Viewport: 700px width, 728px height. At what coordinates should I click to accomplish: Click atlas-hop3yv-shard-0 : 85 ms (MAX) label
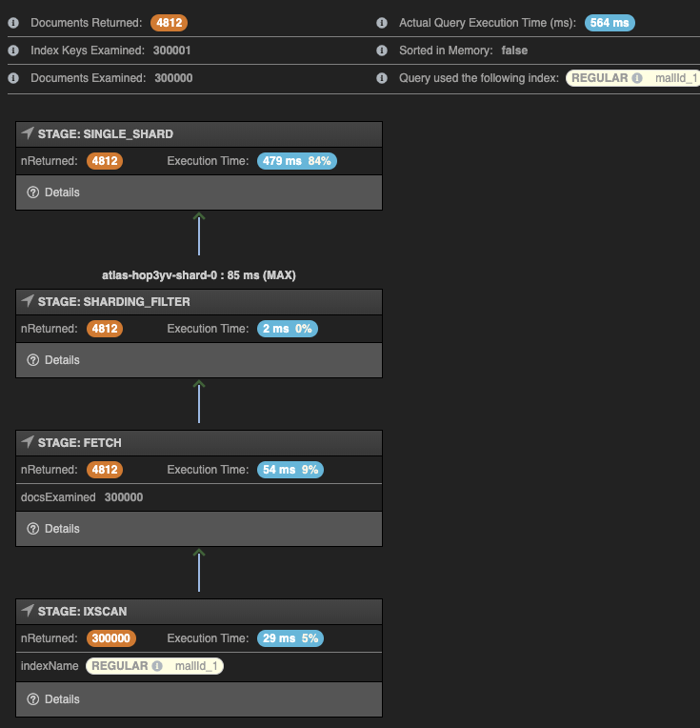click(x=199, y=274)
